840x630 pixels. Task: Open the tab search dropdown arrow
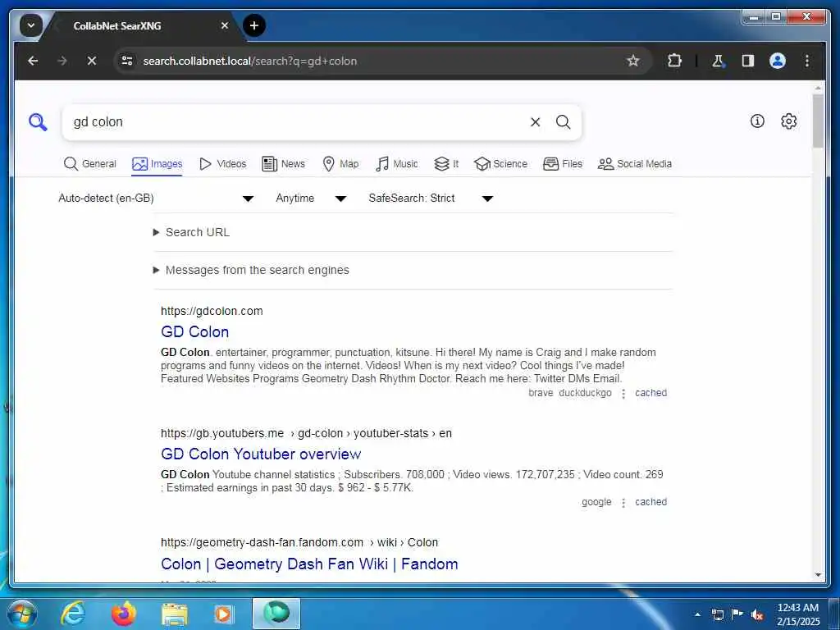pos(31,25)
